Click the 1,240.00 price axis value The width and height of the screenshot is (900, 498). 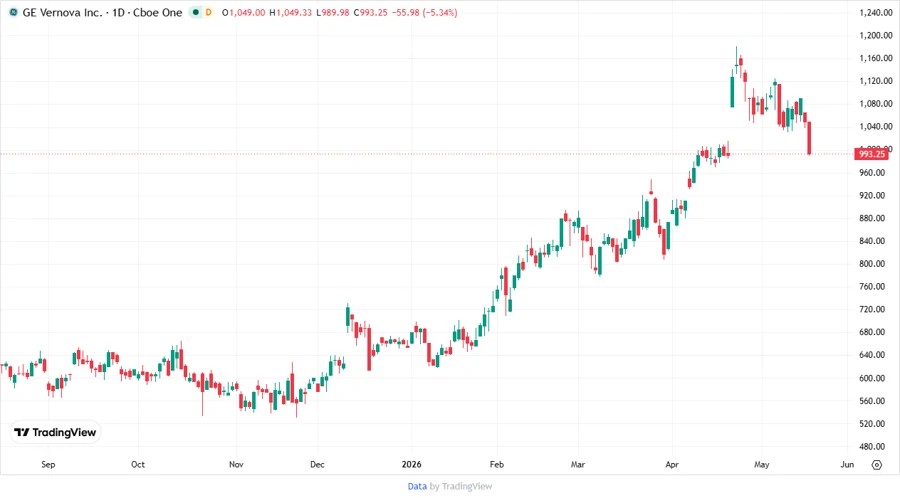coord(876,13)
